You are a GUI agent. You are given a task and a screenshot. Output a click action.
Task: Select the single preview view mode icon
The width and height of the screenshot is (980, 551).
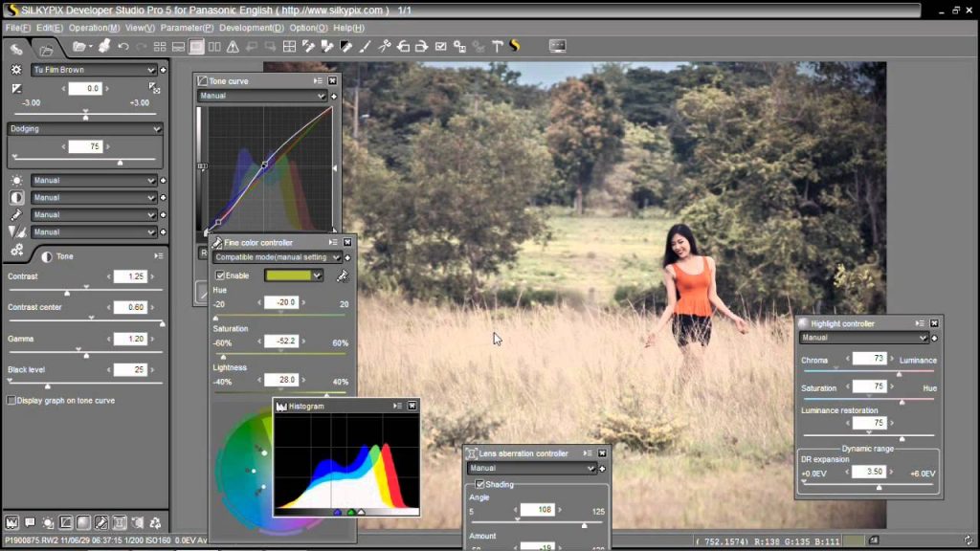(x=196, y=46)
